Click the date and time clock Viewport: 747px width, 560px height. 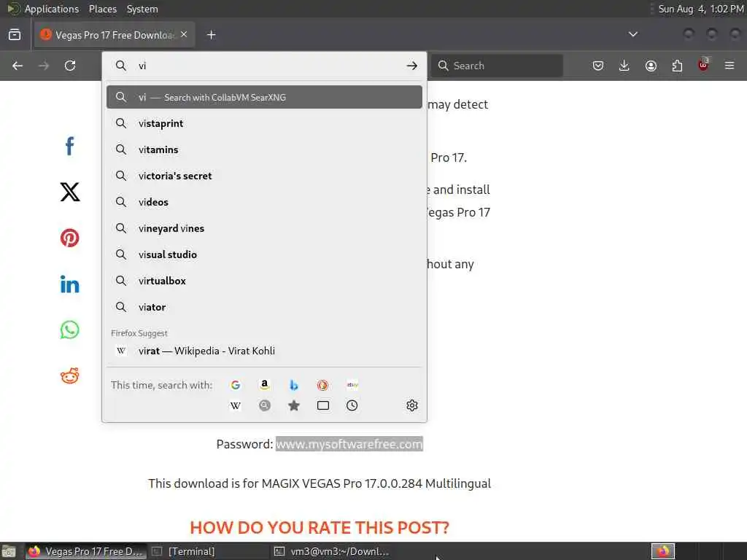point(701,9)
